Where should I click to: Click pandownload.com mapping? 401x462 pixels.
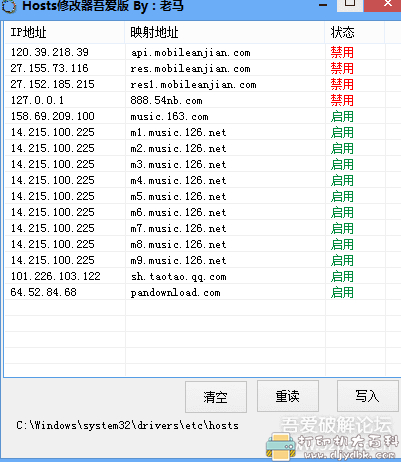click(175, 293)
